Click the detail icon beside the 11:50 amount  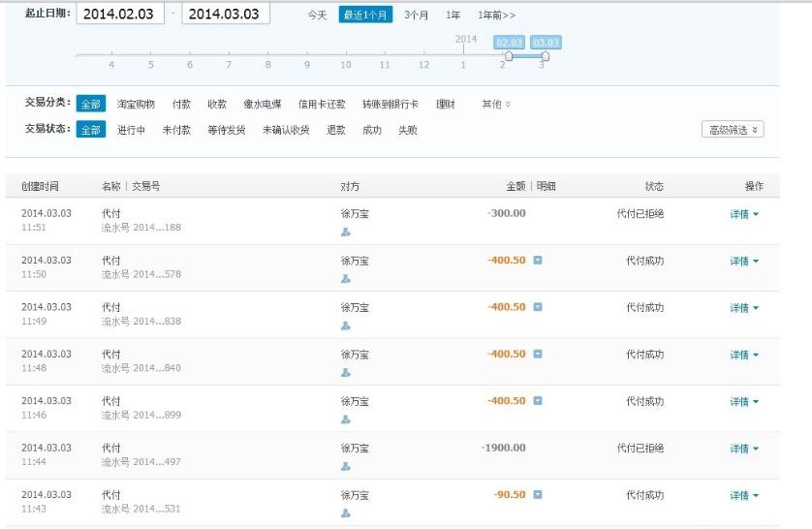(x=538, y=260)
